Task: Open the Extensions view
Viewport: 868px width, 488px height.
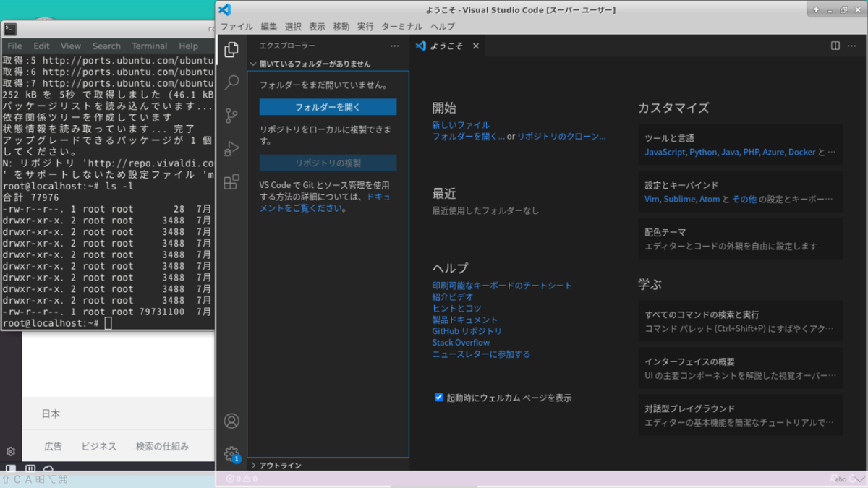Action: click(x=231, y=182)
